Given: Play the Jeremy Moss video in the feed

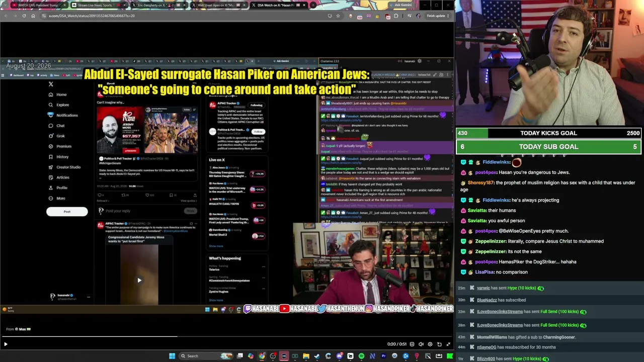Looking at the screenshot, I should click(x=139, y=281).
